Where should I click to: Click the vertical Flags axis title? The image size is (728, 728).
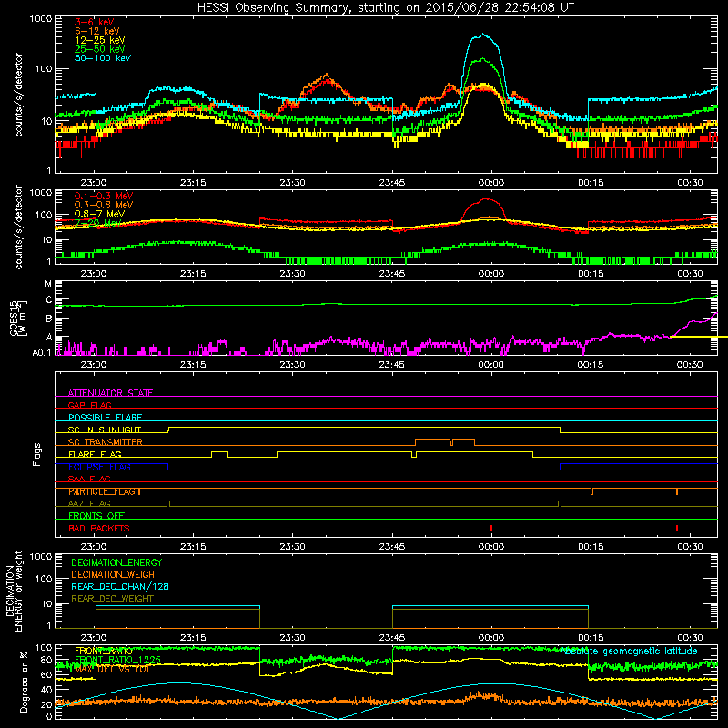click(x=37, y=454)
